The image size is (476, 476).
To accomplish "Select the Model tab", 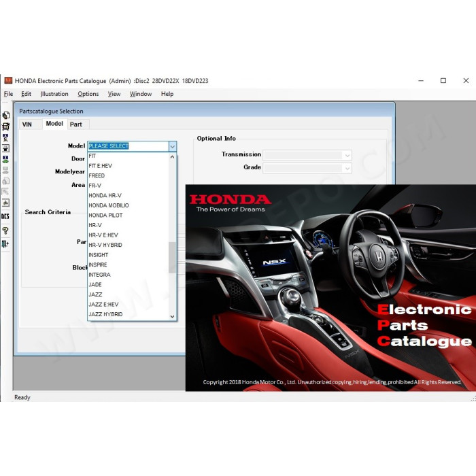I will [54, 124].
